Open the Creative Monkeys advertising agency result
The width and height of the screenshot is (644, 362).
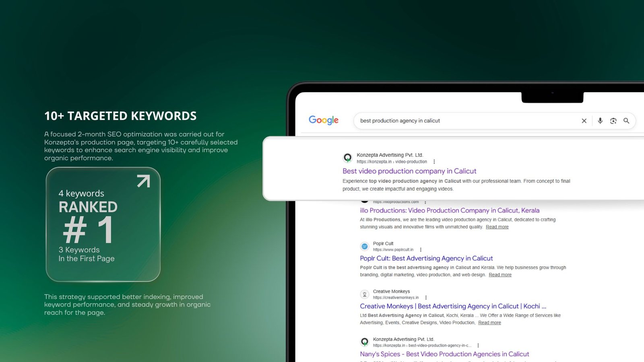point(453,306)
